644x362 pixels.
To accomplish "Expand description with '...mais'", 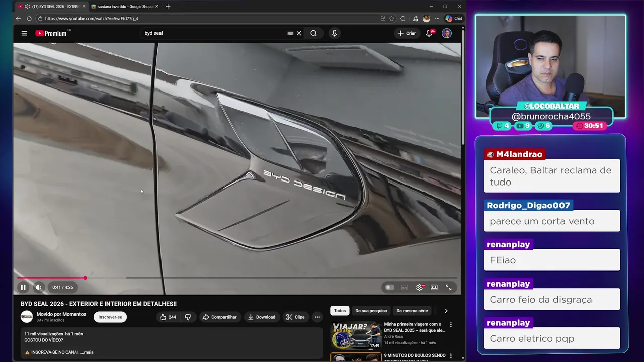I will 87,352.
